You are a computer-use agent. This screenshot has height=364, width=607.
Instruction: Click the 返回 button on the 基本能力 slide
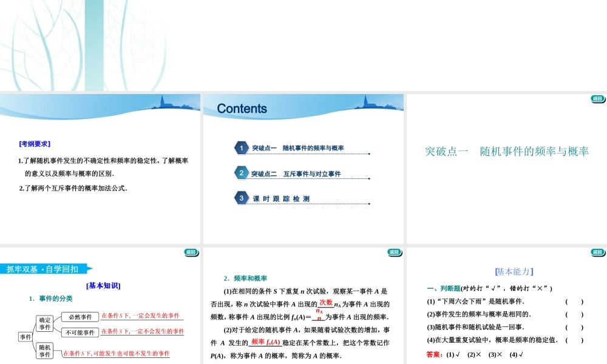click(x=598, y=252)
